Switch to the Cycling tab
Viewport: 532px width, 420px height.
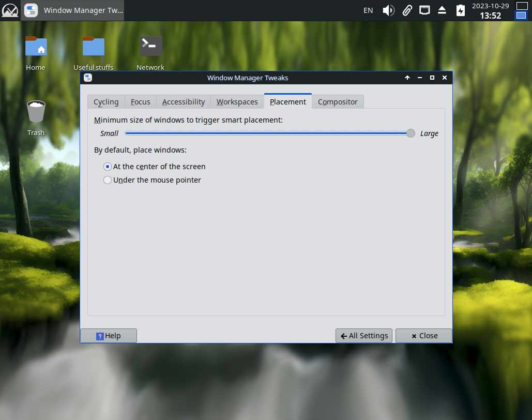pyautogui.click(x=106, y=102)
